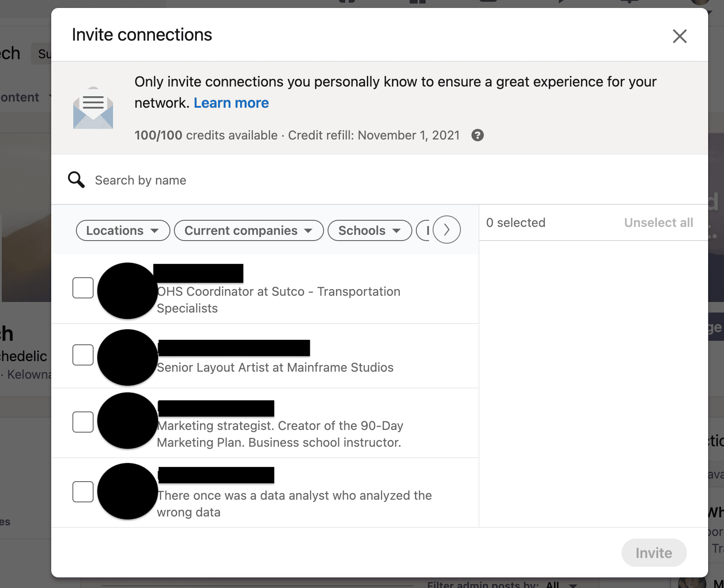Image resolution: width=724 pixels, height=588 pixels.
Task: Click Unselect all
Action: pos(659,222)
